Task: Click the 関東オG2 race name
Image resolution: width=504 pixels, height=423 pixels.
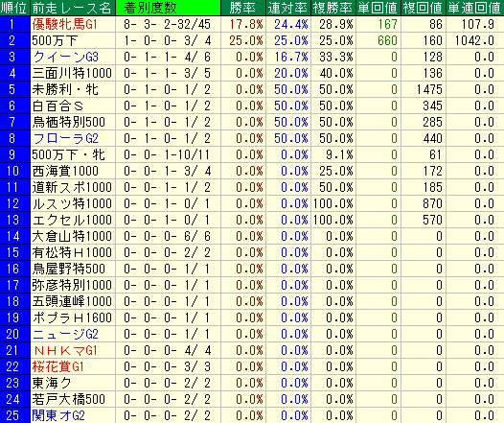Action: click(58, 415)
